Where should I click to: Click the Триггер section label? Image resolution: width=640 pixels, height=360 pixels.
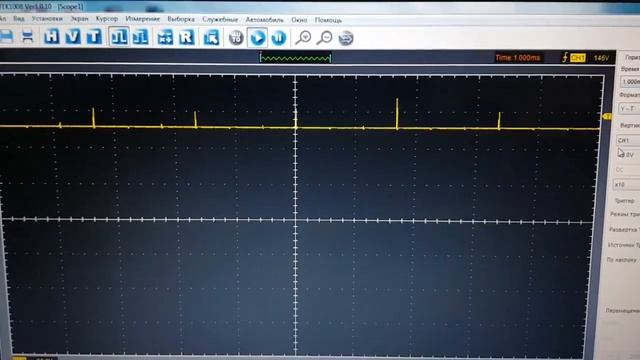point(624,201)
